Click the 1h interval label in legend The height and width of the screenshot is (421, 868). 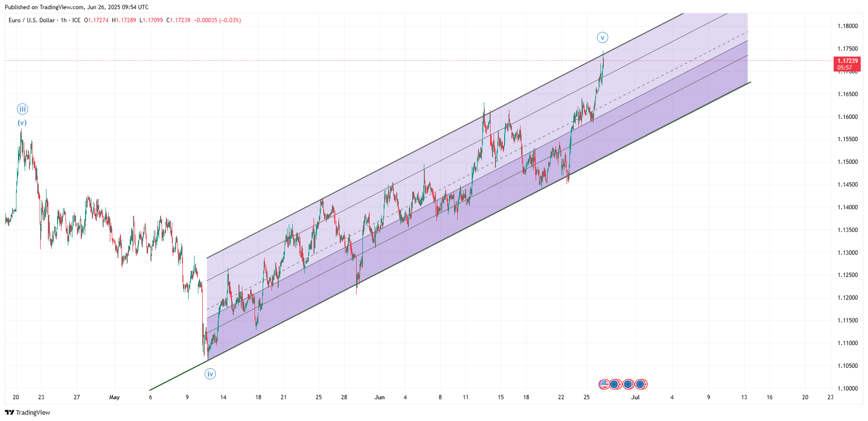[64, 20]
